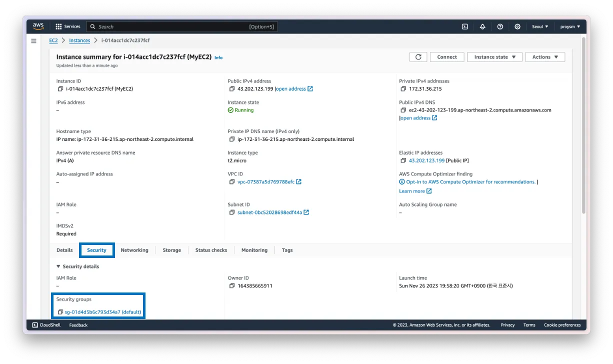The height and width of the screenshot is (364, 613).
Task: Open vpc-07387a5d769788efc link
Action: (269, 182)
